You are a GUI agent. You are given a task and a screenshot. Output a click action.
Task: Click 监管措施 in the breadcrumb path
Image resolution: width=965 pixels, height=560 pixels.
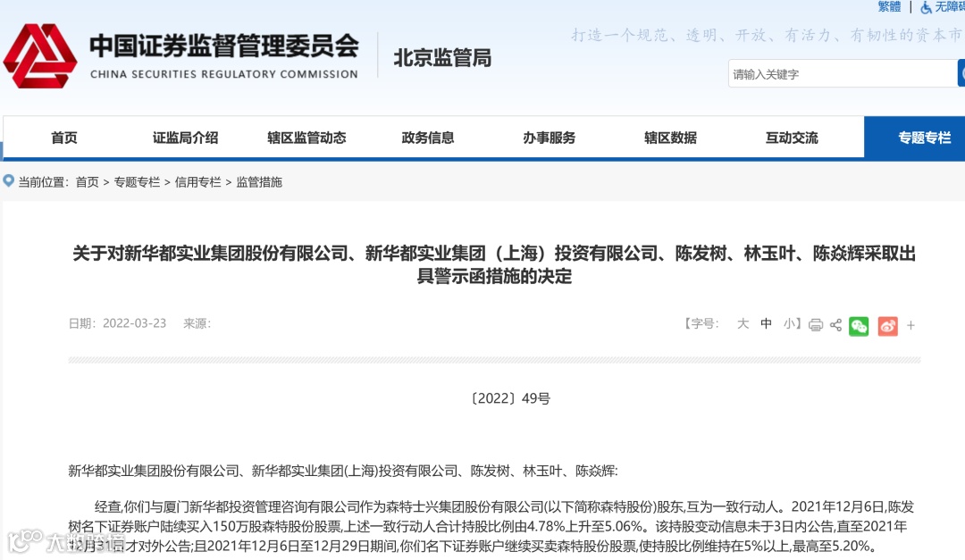click(x=259, y=181)
